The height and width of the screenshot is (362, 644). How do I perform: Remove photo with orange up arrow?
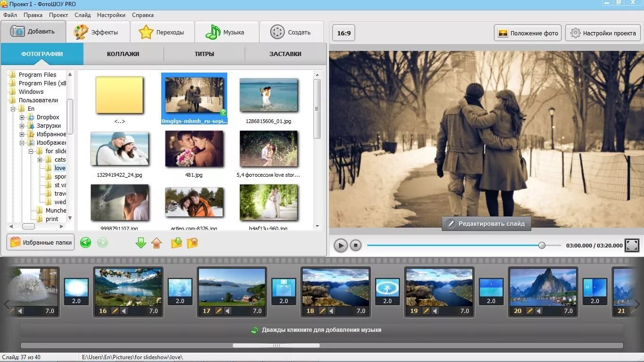[x=157, y=243]
